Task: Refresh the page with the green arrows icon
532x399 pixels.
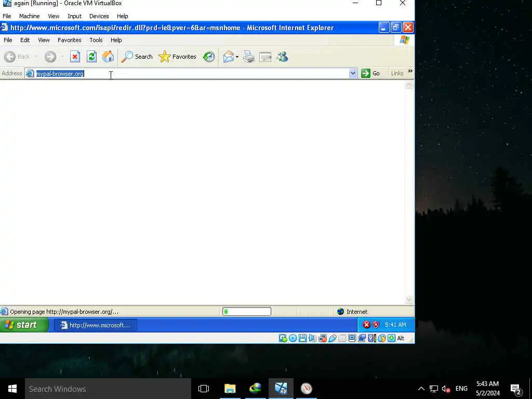Action: [x=91, y=57]
